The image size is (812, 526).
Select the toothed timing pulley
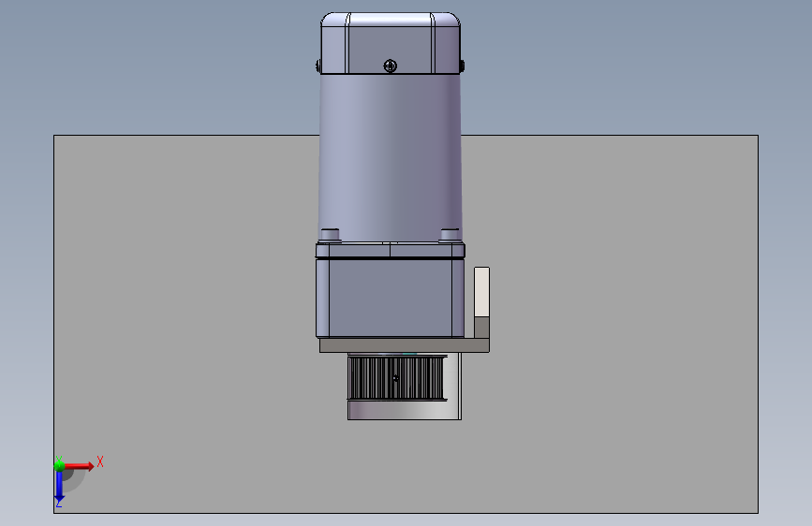tap(397, 377)
